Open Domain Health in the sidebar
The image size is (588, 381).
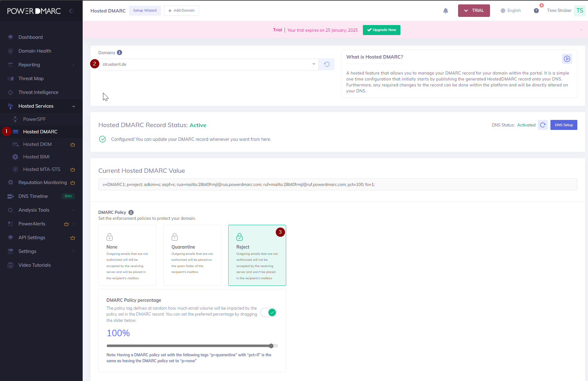click(x=35, y=51)
